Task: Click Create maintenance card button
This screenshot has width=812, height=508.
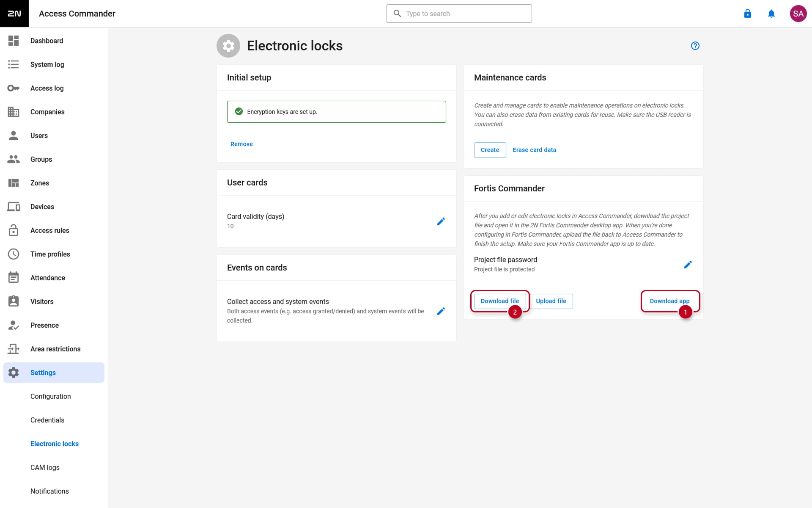Action: tap(490, 150)
